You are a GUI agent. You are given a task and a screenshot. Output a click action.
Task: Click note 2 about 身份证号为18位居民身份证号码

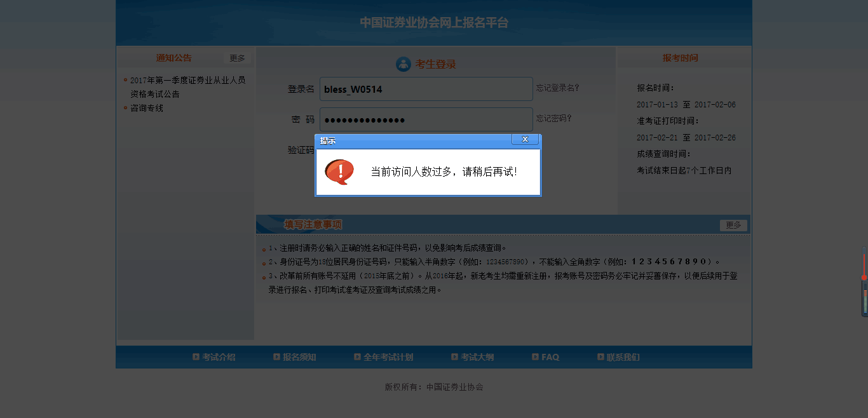[494, 262]
